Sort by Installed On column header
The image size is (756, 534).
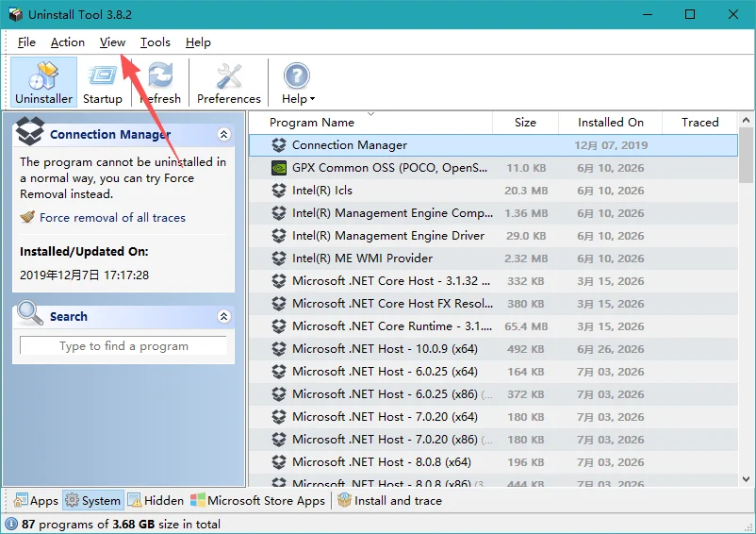point(611,123)
